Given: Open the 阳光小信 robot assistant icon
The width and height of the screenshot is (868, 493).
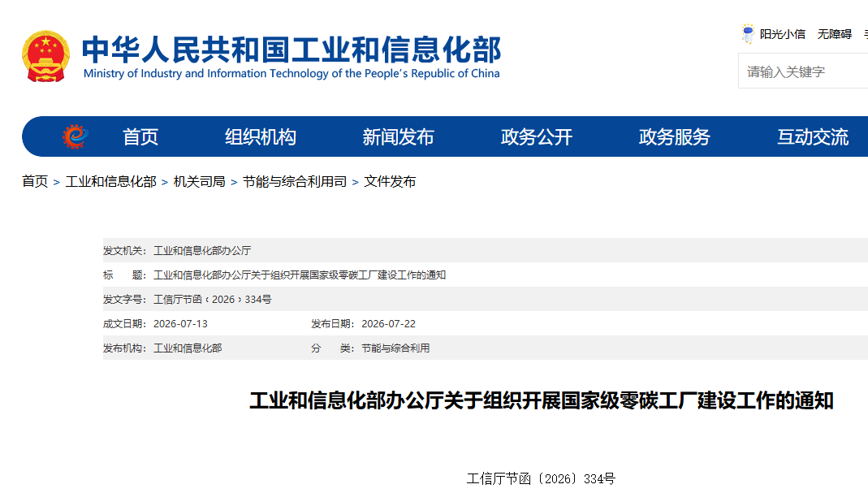Looking at the screenshot, I should click(x=748, y=34).
